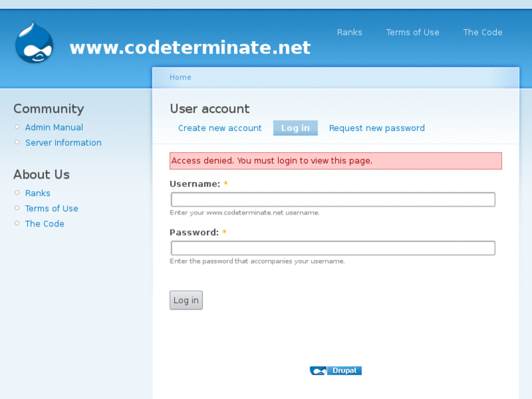Switch to the Create new account tab
Screen dimensions: 532x399
click(x=220, y=128)
